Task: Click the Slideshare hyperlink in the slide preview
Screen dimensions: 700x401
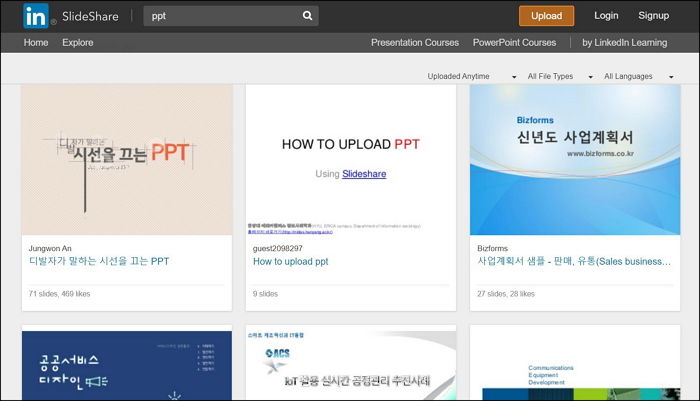Action: [x=364, y=174]
